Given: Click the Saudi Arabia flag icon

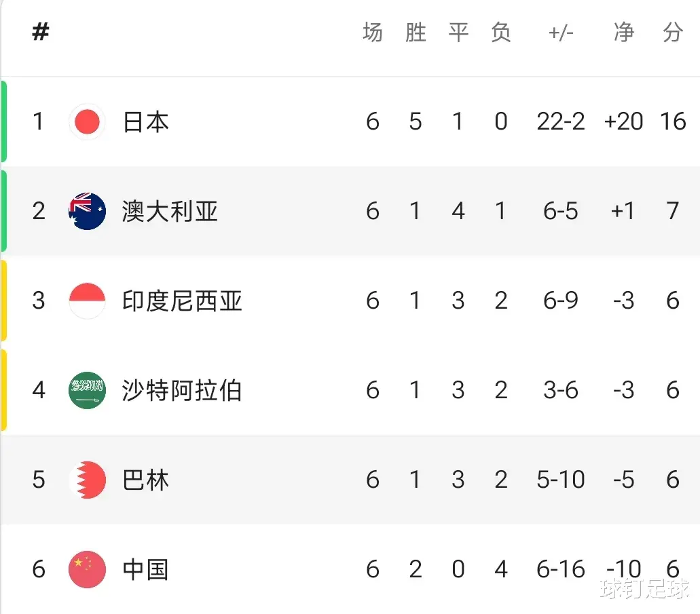Looking at the screenshot, I should click(x=87, y=390).
